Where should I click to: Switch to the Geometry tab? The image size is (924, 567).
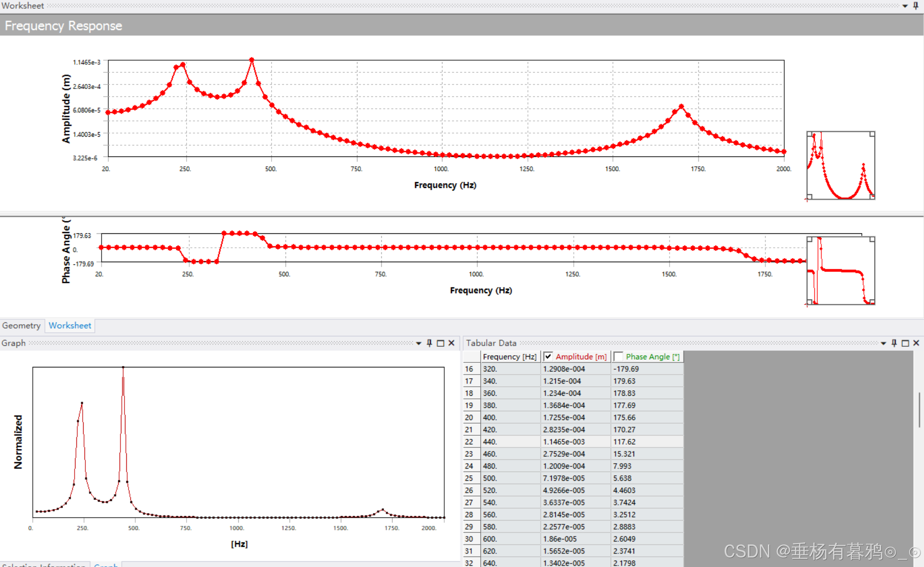[21, 326]
